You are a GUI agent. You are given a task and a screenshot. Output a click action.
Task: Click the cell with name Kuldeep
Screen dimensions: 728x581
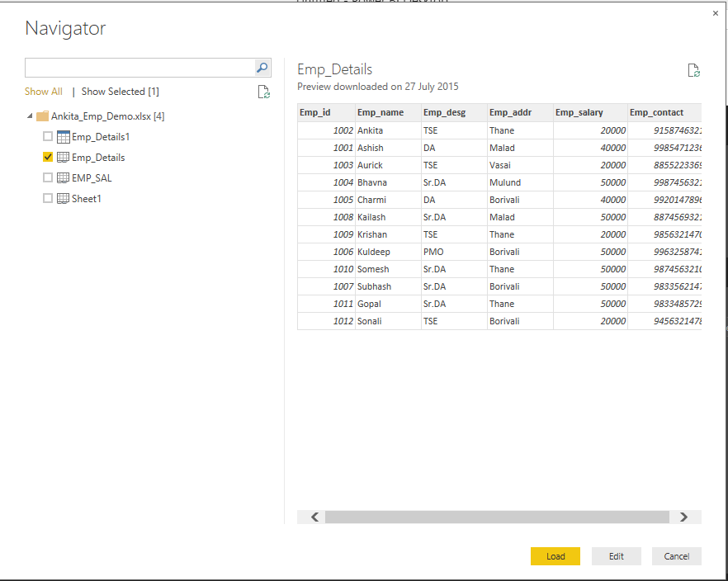click(x=388, y=252)
